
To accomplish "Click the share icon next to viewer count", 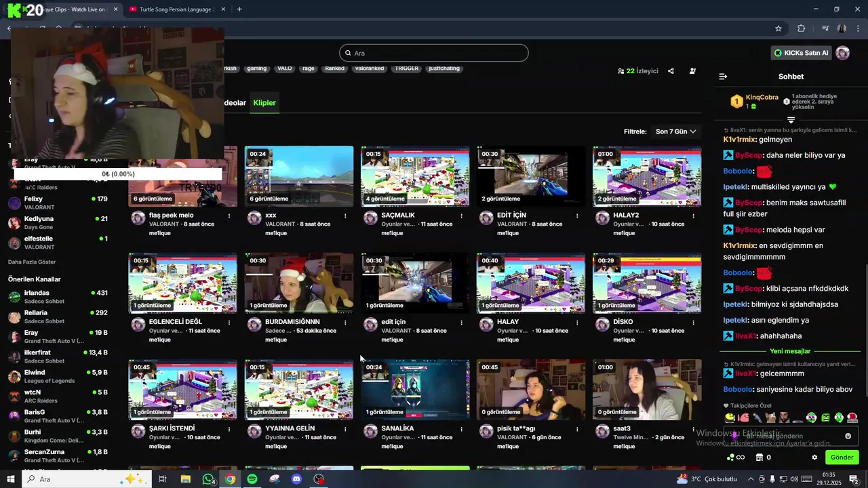I will pos(671,70).
